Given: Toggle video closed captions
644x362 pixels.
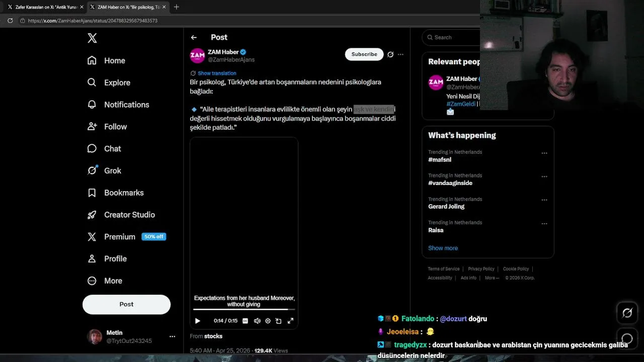Looking at the screenshot, I should [x=245, y=321].
